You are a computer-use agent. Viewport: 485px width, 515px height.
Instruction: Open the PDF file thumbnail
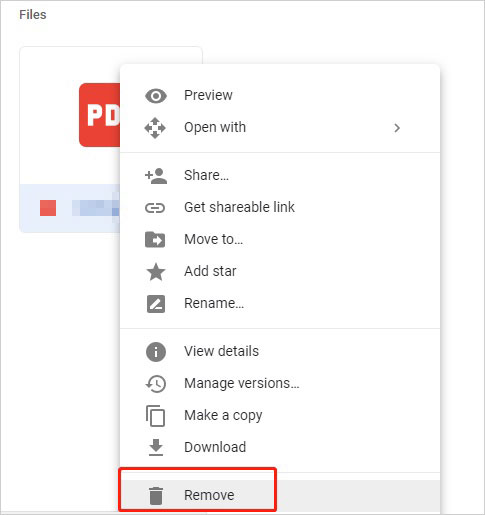pos(99,115)
